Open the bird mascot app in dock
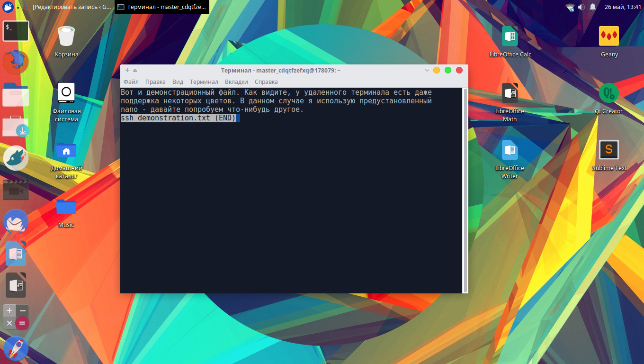Image resolution: width=644 pixels, height=364 pixels. [16, 158]
